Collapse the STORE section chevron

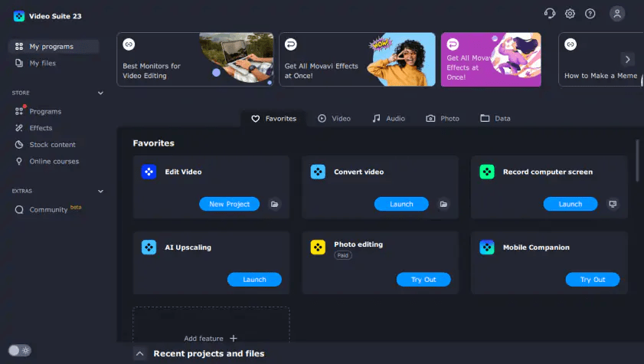tap(100, 93)
